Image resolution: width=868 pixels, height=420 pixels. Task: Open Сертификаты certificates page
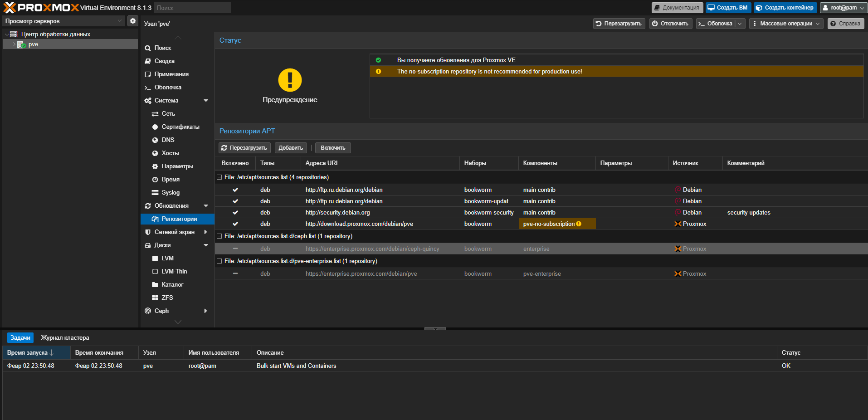[177, 127]
